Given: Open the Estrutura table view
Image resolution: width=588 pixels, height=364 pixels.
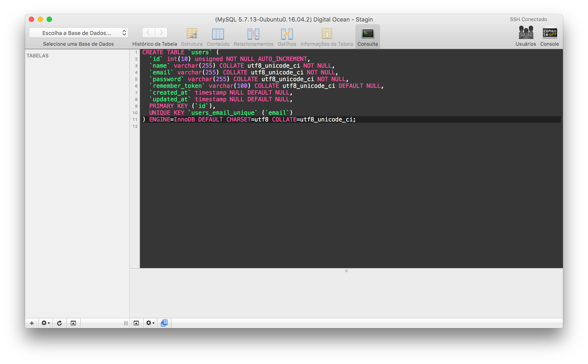Looking at the screenshot, I should [x=192, y=37].
